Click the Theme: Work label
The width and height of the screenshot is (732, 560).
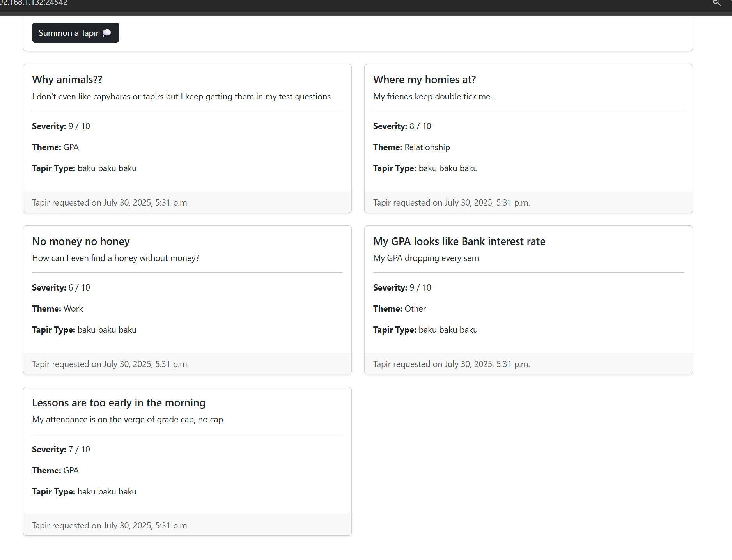pyautogui.click(x=57, y=309)
